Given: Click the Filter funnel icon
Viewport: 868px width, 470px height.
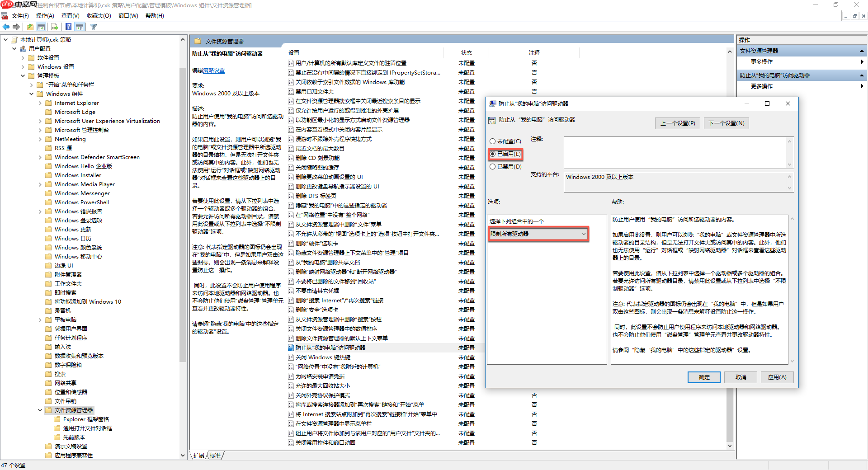Looking at the screenshot, I should 94,27.
